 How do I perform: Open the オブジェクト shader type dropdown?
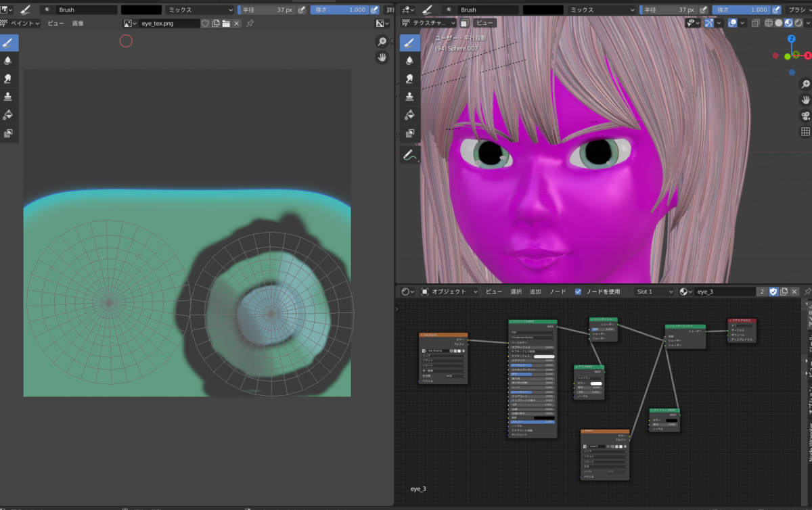pyautogui.click(x=449, y=292)
